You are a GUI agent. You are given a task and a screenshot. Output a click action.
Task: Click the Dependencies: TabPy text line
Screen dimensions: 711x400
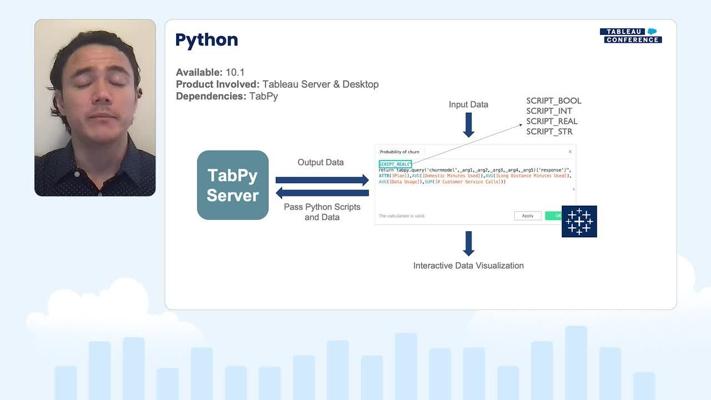(x=225, y=96)
